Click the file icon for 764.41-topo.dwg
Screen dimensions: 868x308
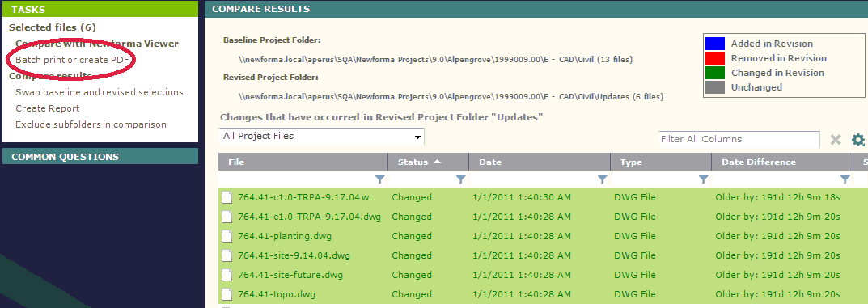click(226, 294)
